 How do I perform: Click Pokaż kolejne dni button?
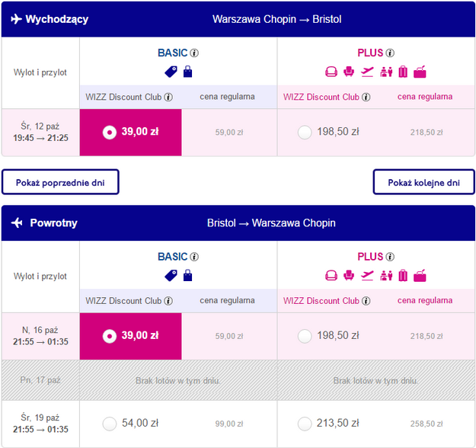[x=423, y=183]
